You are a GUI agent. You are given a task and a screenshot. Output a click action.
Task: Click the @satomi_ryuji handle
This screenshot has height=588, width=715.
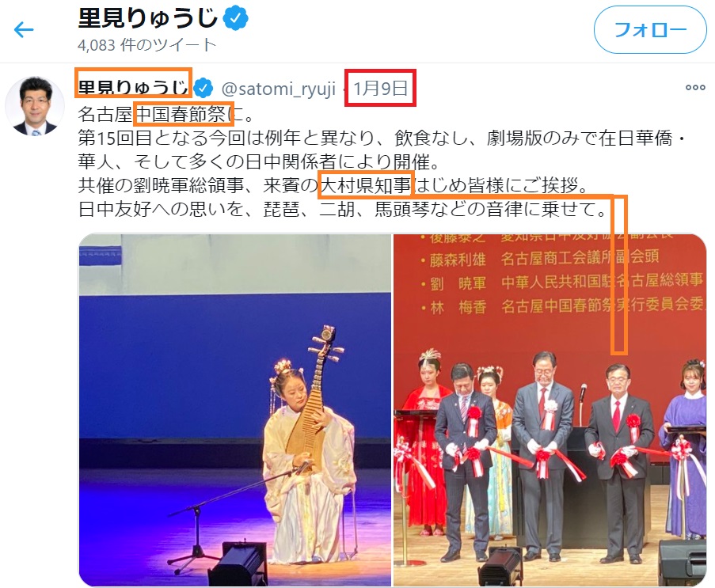click(x=278, y=89)
